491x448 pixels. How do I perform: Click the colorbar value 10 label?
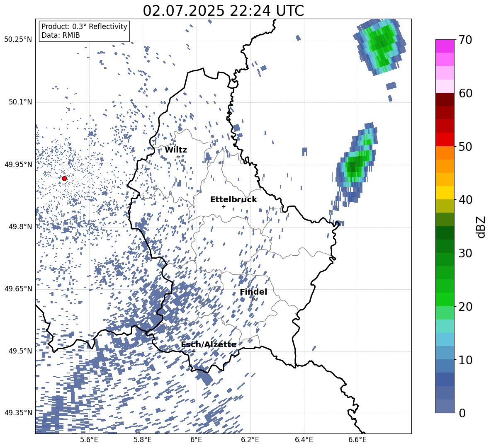(x=465, y=360)
